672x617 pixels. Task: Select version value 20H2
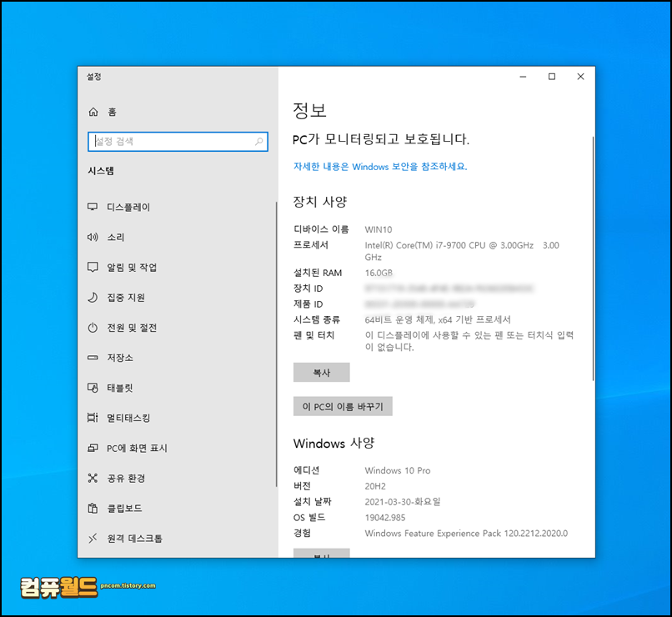375,486
